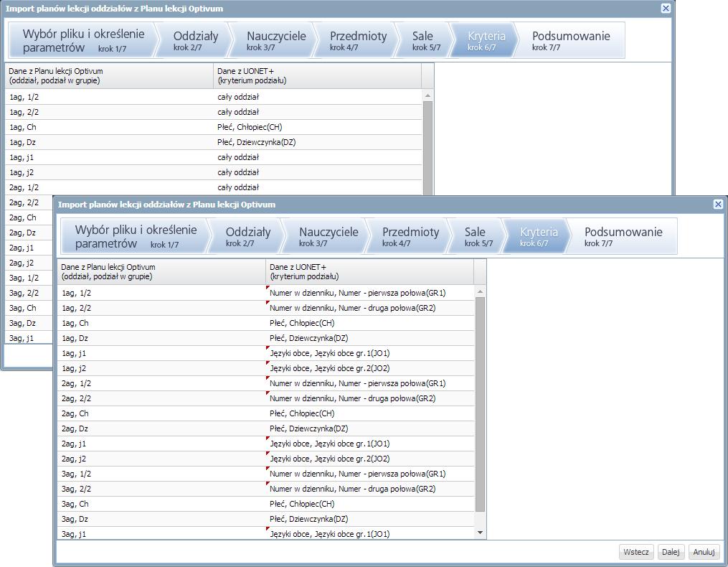Select criterion cell for 3ag, Dz in front window
Screen dimensions: 728x567
(x=369, y=519)
